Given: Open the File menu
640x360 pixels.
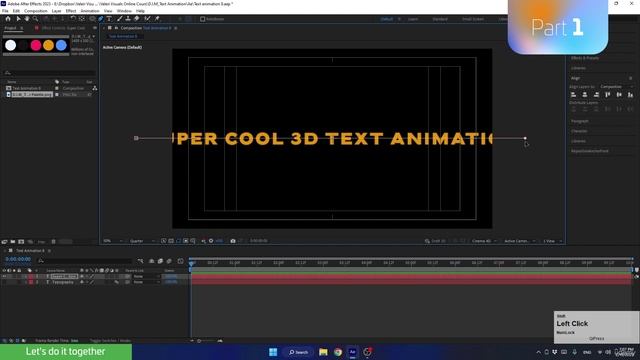Looking at the screenshot, I should tap(5, 11).
